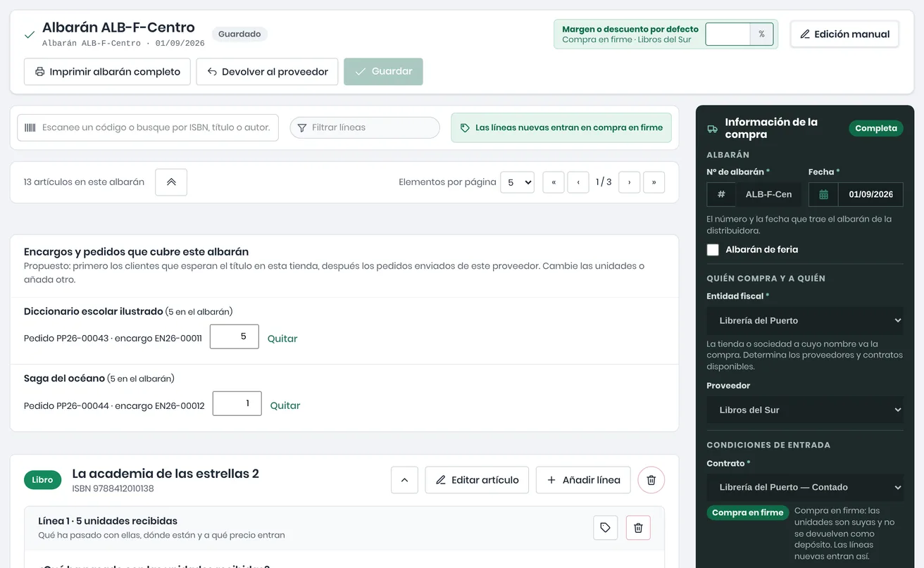Click Quitar for Diccionario escolar ilustrado
Image resolution: width=924 pixels, height=568 pixels.
click(x=282, y=339)
